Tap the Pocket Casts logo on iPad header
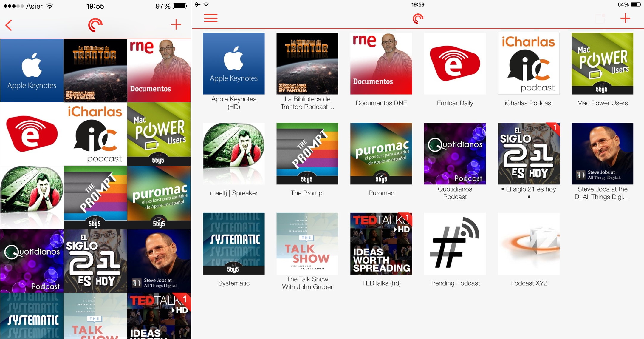This screenshot has width=644, height=339. 418,19
